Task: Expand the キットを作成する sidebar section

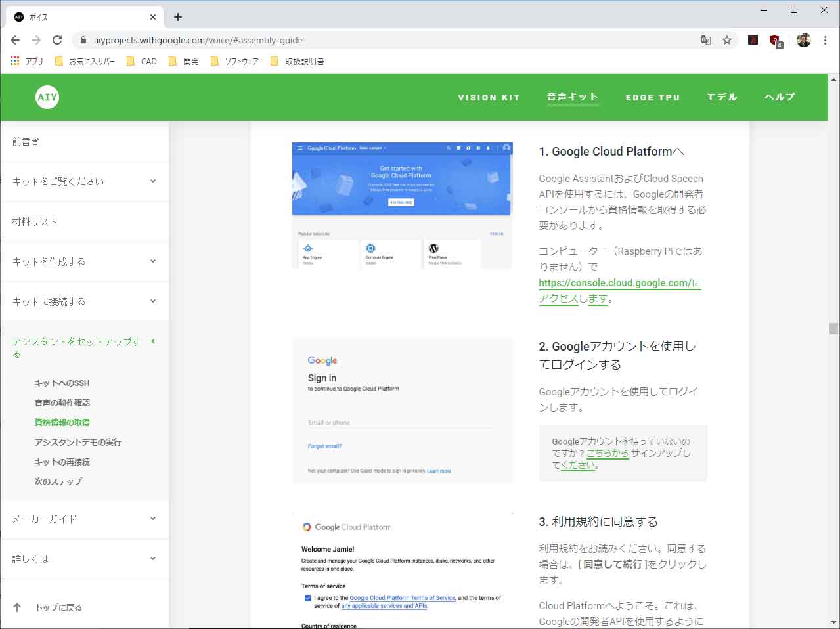Action: 85,261
